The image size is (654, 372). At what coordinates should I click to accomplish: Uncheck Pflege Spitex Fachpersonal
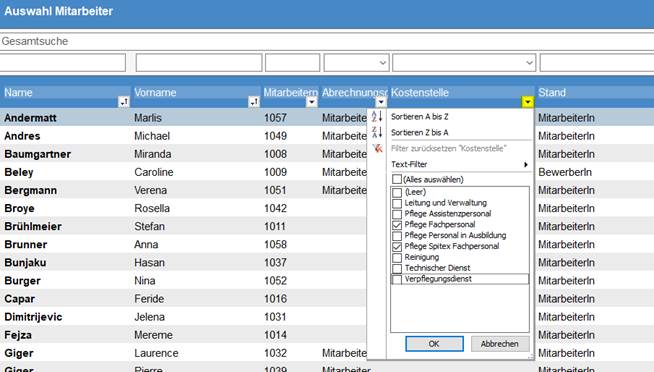397,246
